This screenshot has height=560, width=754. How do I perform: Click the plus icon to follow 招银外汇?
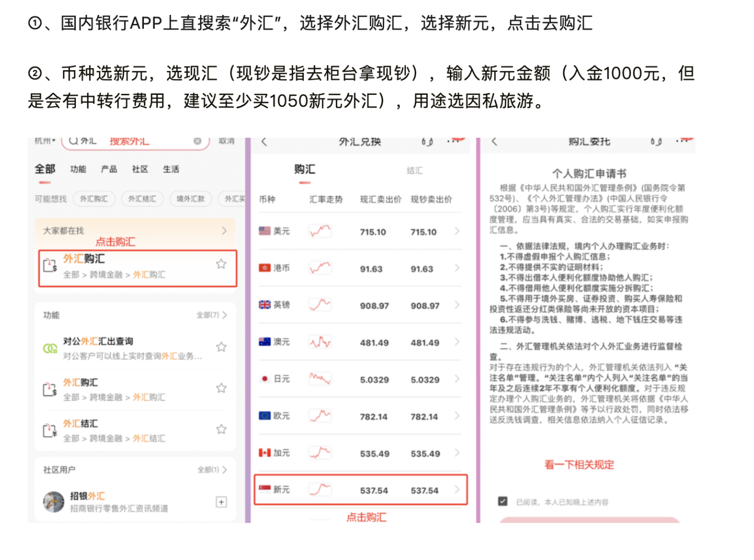pos(221,502)
